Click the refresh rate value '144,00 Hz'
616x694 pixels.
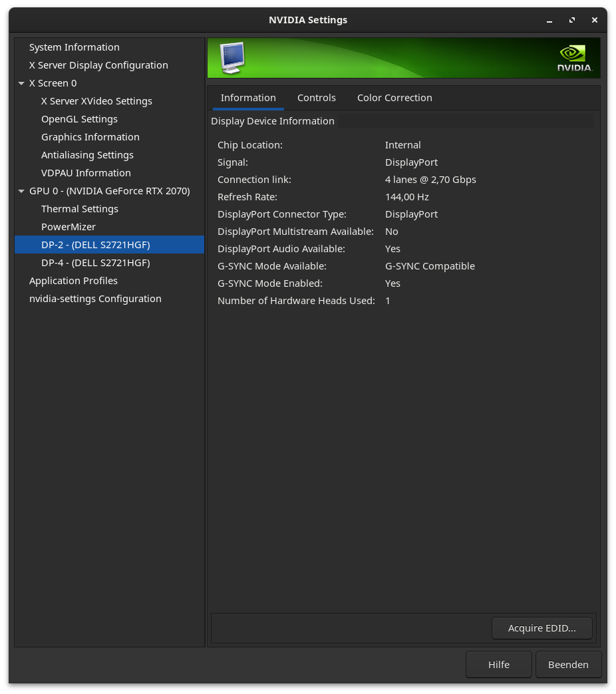pyautogui.click(x=406, y=197)
